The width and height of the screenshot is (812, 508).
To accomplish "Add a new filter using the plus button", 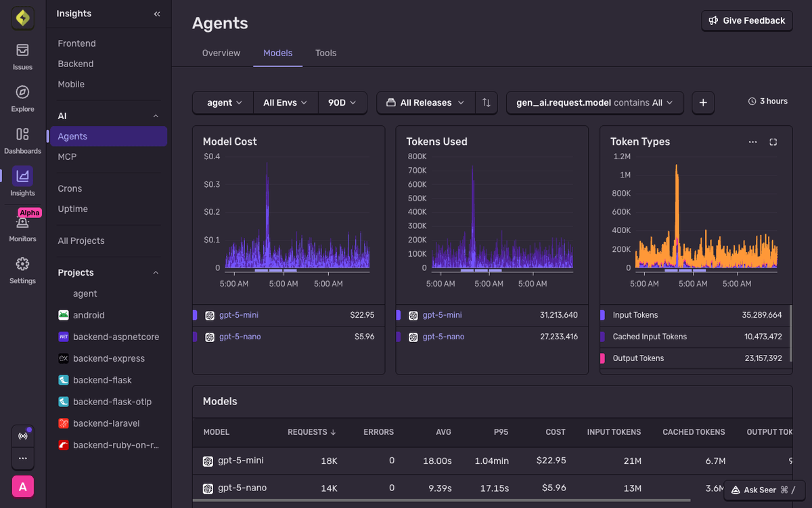I will [702, 102].
